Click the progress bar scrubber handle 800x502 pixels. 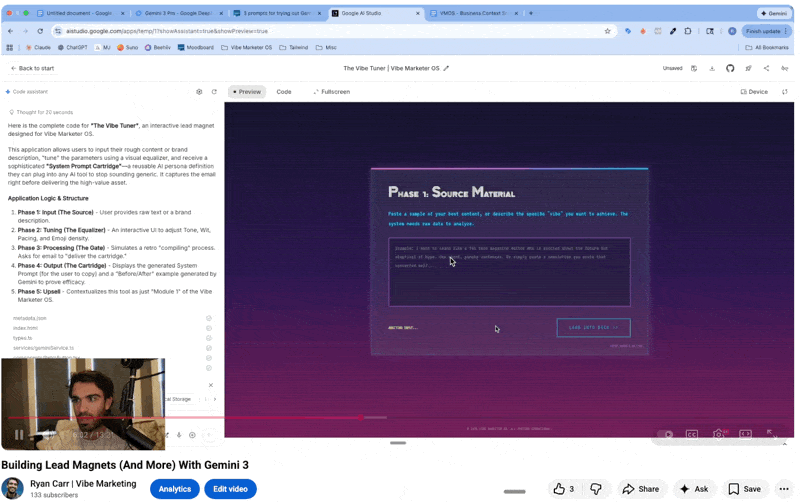pyautogui.click(x=361, y=417)
